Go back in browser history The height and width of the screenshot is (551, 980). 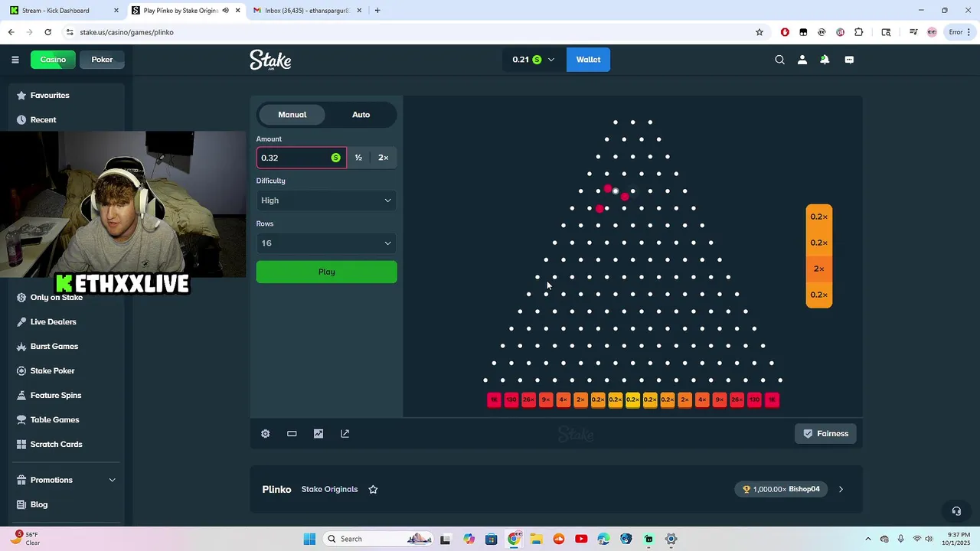click(11, 32)
